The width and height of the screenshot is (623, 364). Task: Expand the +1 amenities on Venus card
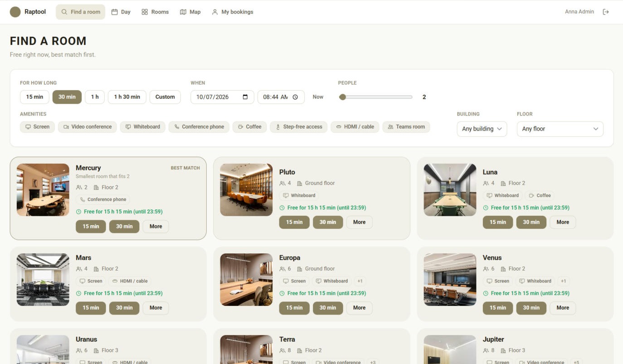pyautogui.click(x=563, y=281)
